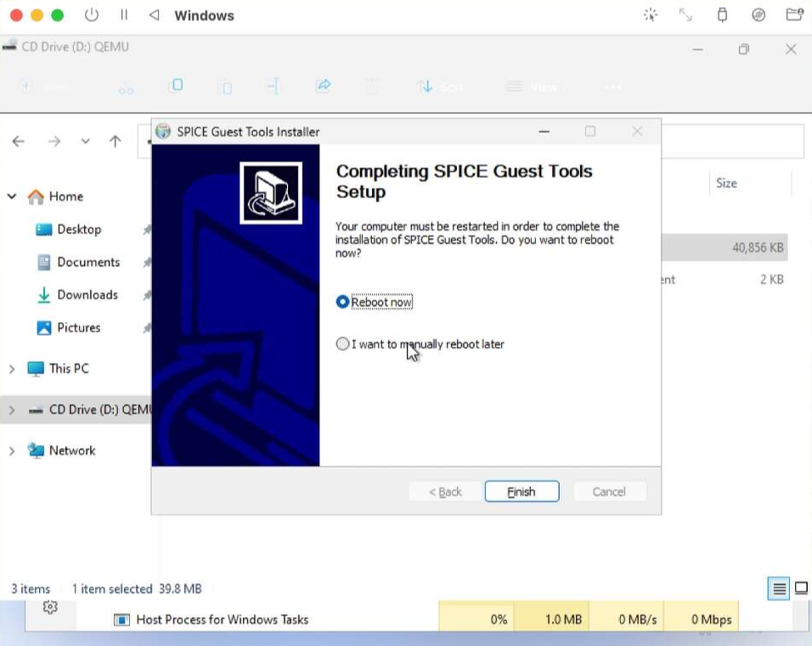Expand the Network tree node

12,450
